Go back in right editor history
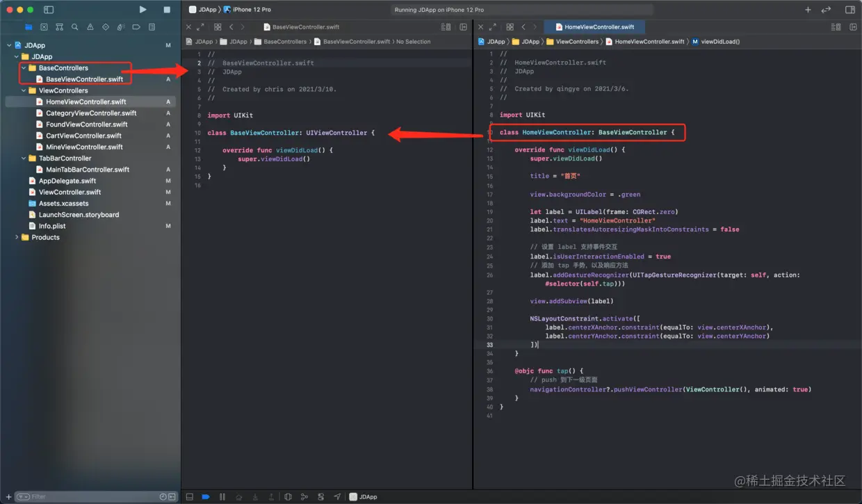 tap(523, 27)
